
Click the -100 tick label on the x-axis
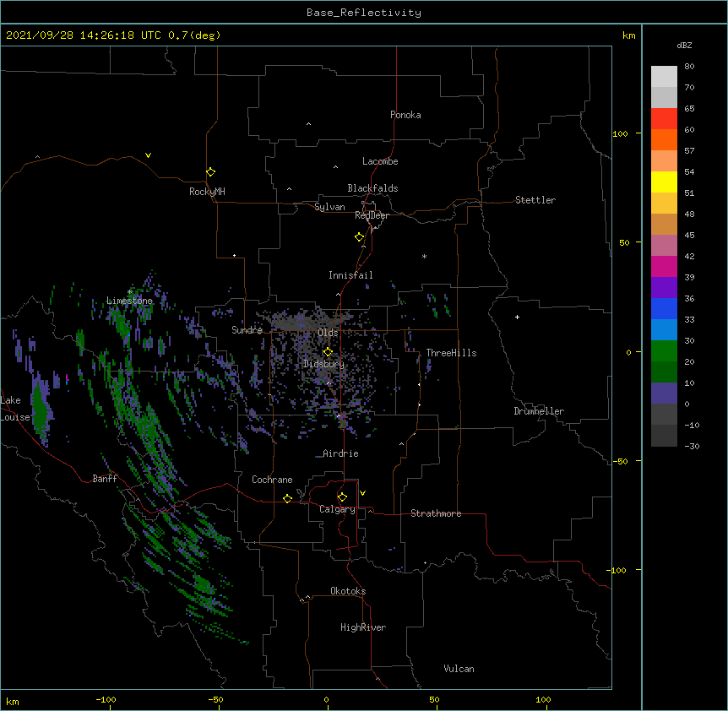[106, 699]
